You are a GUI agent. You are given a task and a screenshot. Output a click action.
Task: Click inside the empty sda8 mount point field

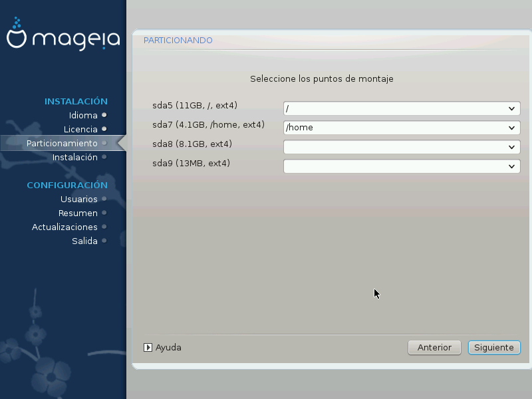coord(392,147)
